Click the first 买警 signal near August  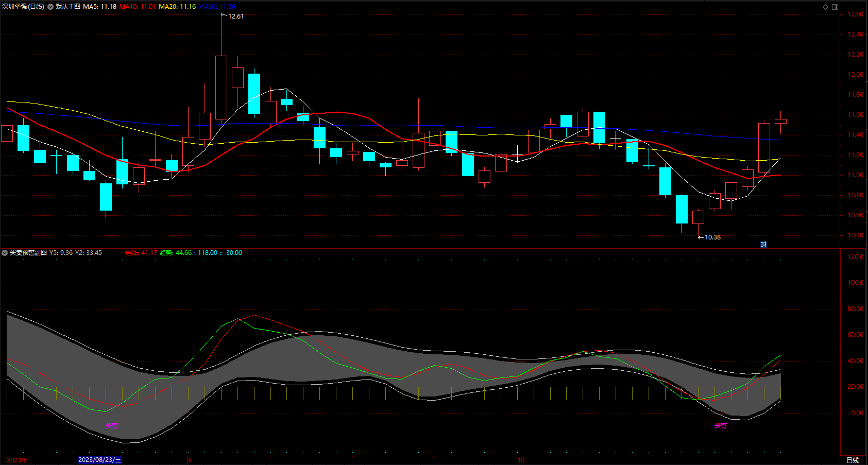(112, 425)
